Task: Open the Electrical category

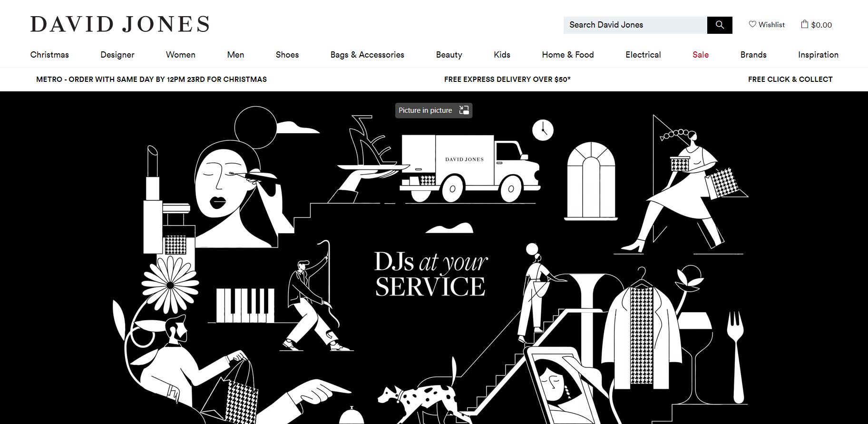Action: pos(643,55)
